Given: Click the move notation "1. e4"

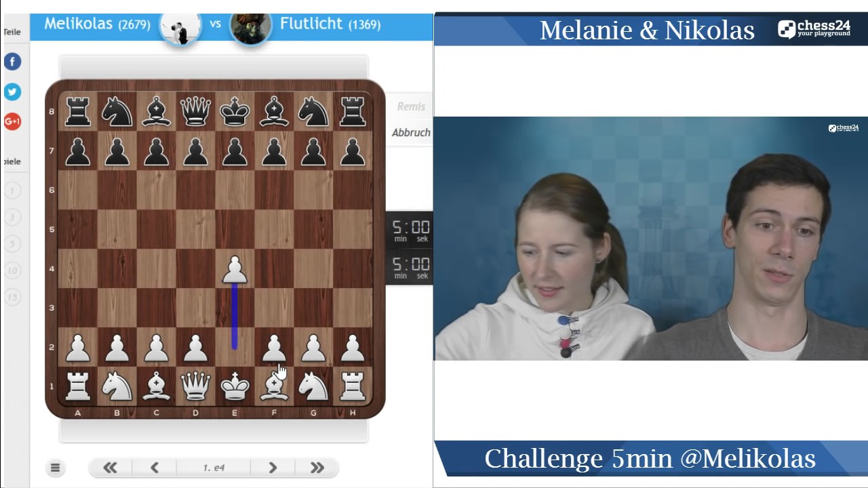Looking at the screenshot, I should (214, 468).
